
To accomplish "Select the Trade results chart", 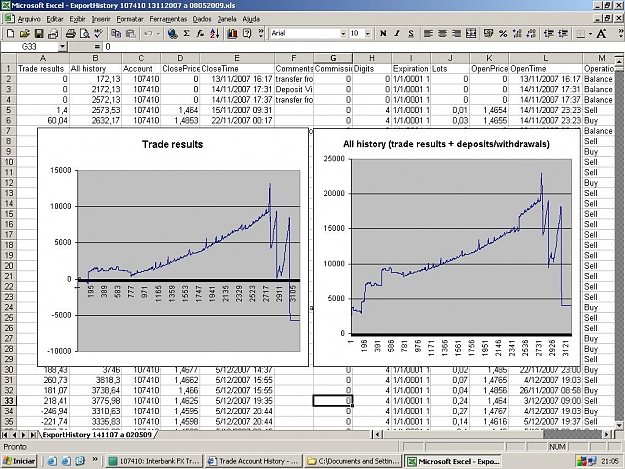I will pyautogui.click(x=173, y=247).
